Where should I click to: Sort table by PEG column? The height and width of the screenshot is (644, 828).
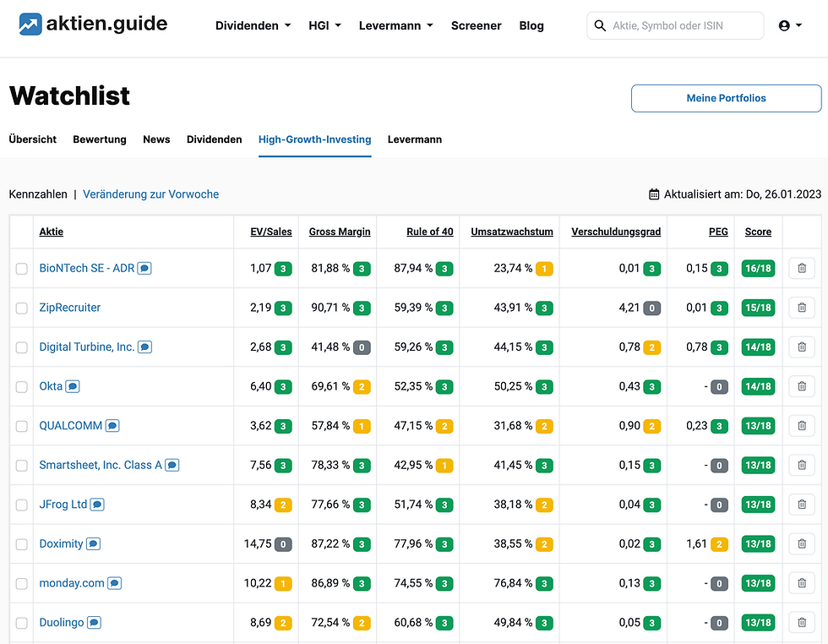pos(718,232)
